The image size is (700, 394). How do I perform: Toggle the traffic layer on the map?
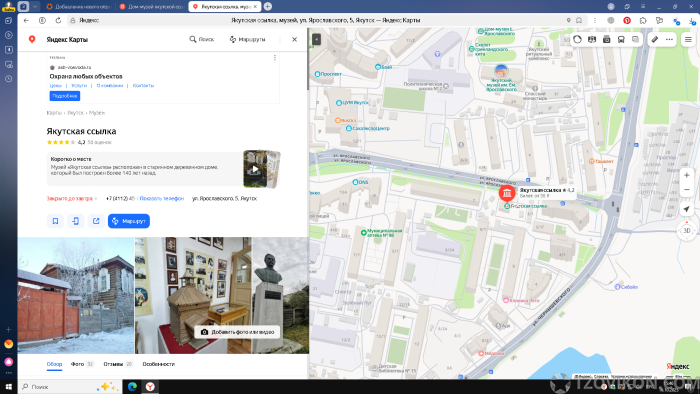577,39
